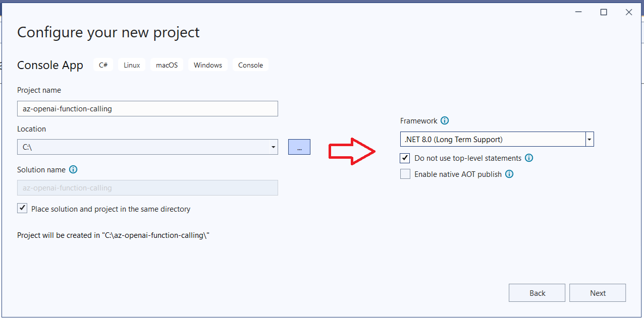Toggle Place solution and project in same directory
Image resolution: width=644 pixels, height=319 pixels.
22,209
